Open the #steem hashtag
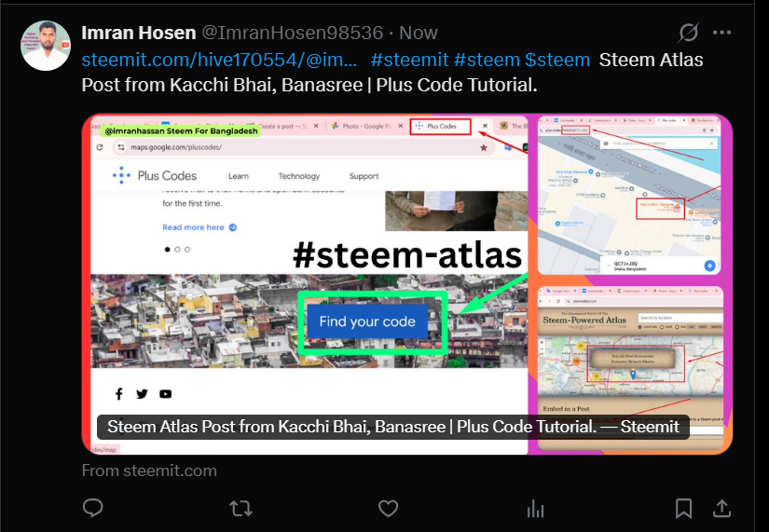Screen dimensions: 769x532 click(487, 60)
